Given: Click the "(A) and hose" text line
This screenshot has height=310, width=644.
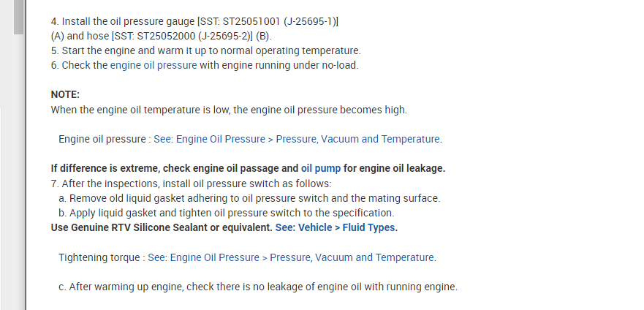Looking at the screenshot, I should (x=161, y=36).
